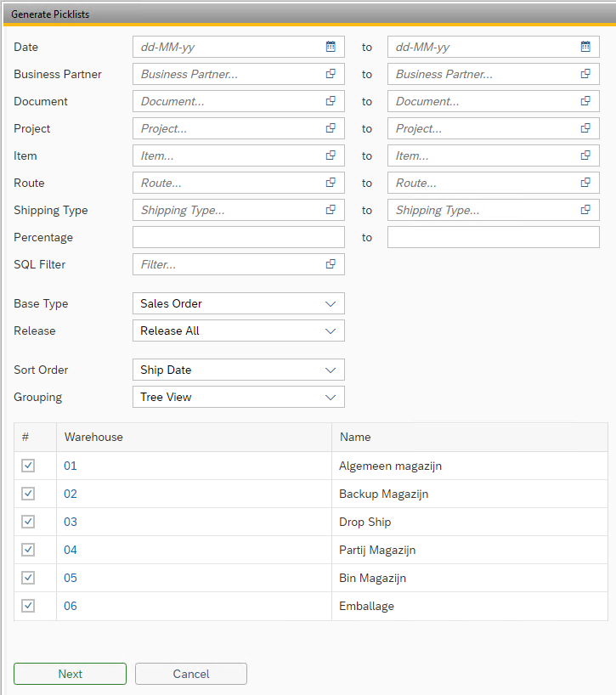Open the SQL Filter lookup icon
Image resolution: width=616 pixels, height=695 pixels.
(331, 264)
